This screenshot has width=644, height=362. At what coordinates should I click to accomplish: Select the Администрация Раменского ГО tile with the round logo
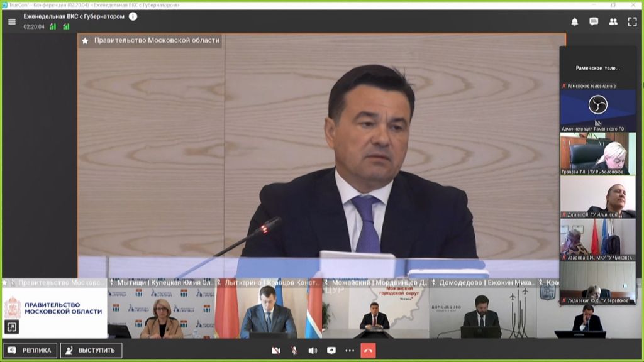coord(598,111)
